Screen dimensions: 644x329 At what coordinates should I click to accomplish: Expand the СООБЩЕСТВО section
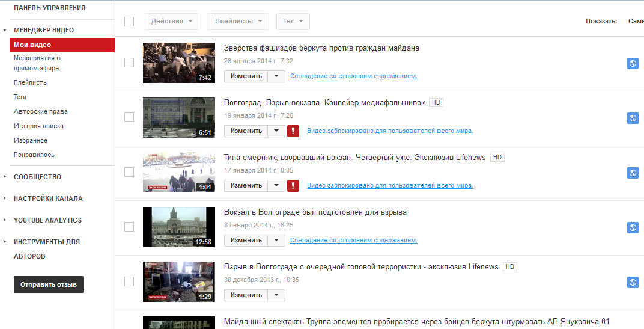[x=5, y=177]
